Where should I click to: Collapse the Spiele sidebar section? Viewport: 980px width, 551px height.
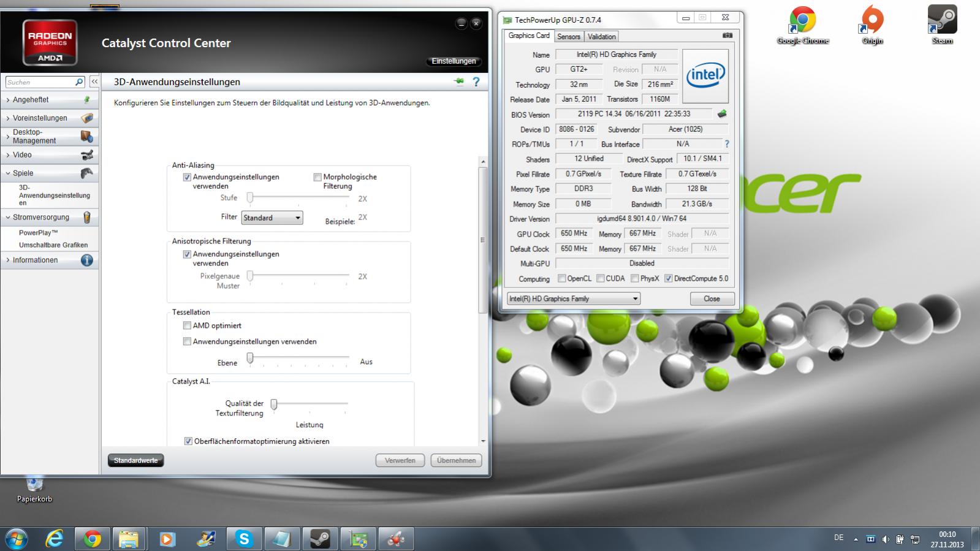pos(49,173)
